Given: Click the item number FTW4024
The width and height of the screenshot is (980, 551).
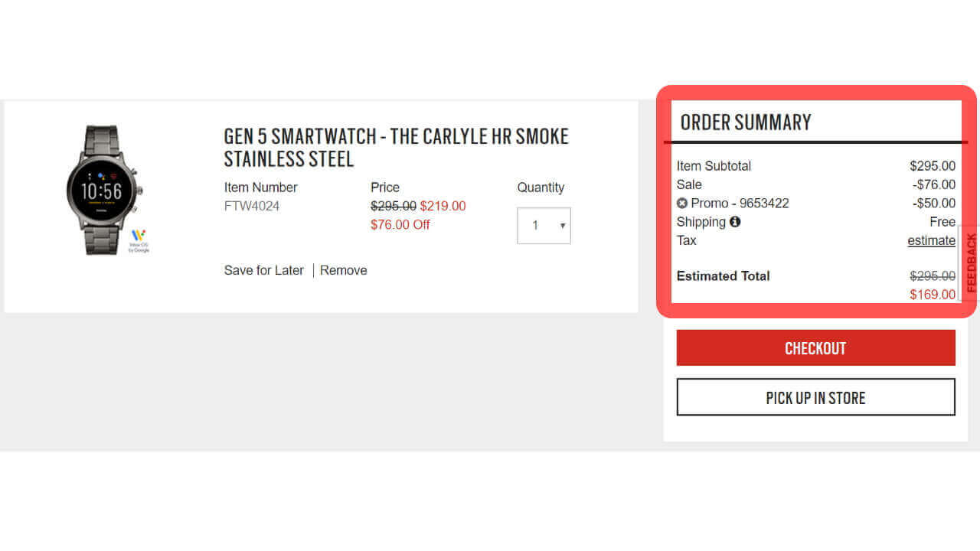Looking at the screenshot, I should point(252,206).
